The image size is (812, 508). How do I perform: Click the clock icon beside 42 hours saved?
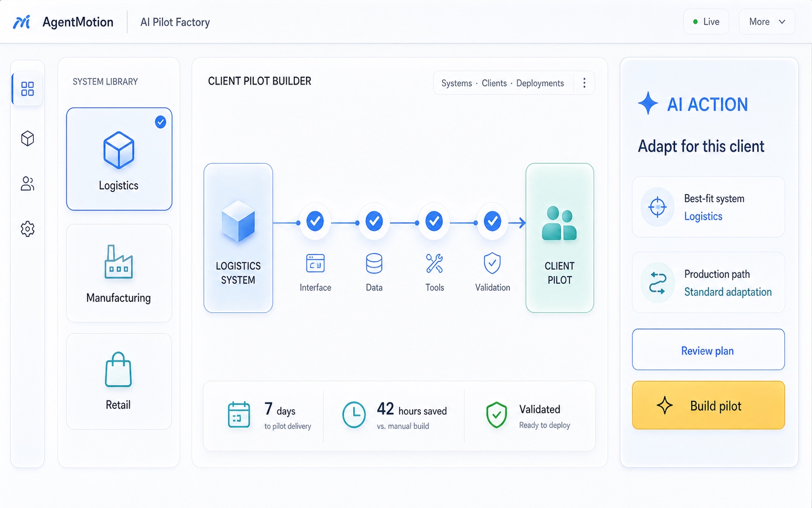(x=354, y=414)
